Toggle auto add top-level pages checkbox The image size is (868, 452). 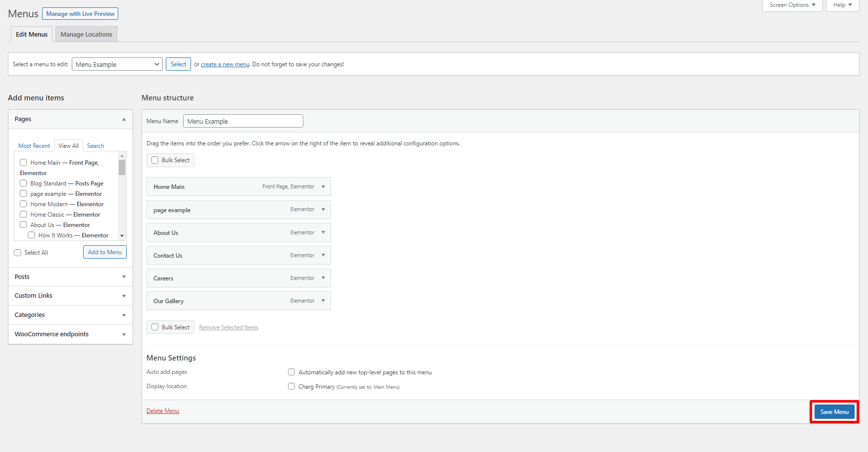pyautogui.click(x=291, y=372)
